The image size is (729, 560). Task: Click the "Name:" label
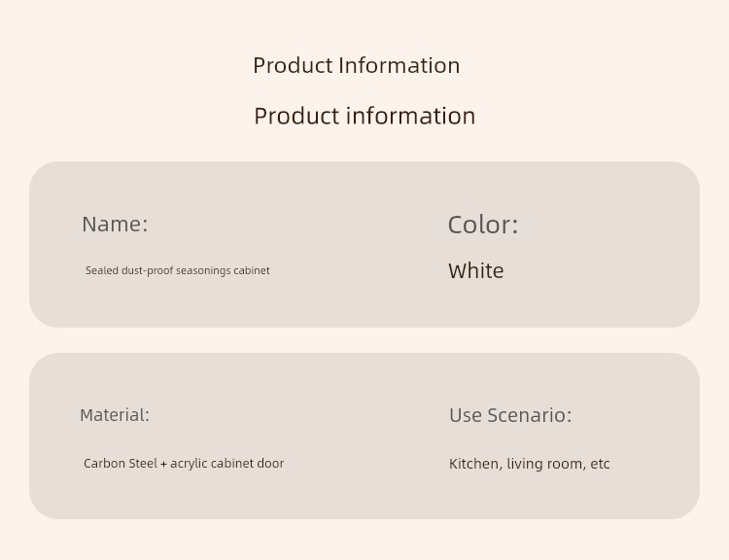(115, 225)
